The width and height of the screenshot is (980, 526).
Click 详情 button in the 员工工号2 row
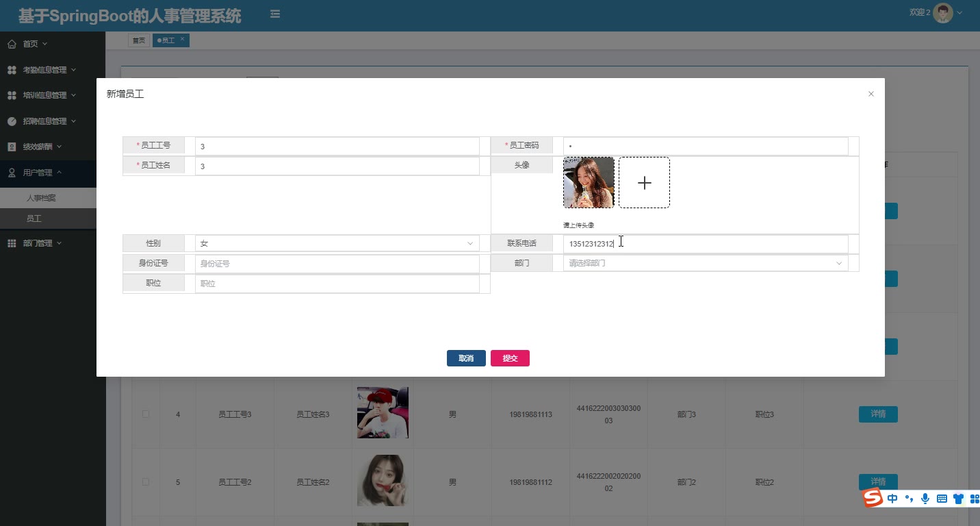coord(878,481)
